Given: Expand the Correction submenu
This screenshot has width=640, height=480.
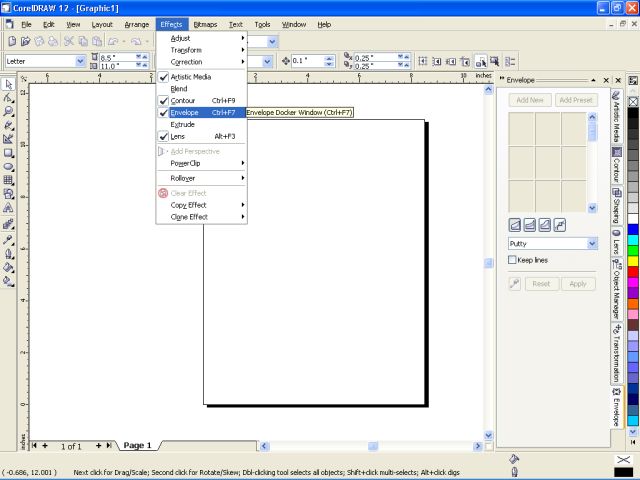Looking at the screenshot, I should [202, 62].
